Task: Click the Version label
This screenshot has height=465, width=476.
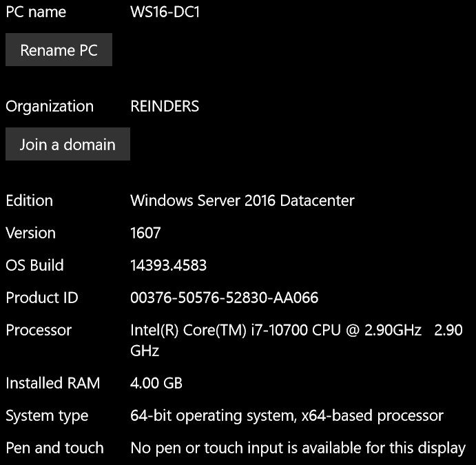Action: 31,233
